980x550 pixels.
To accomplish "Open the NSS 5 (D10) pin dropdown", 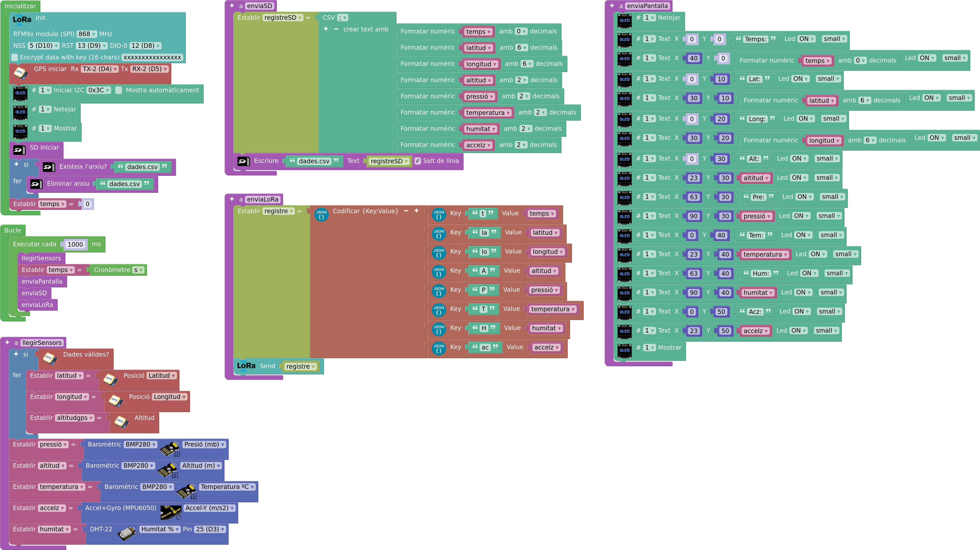I will (x=44, y=46).
